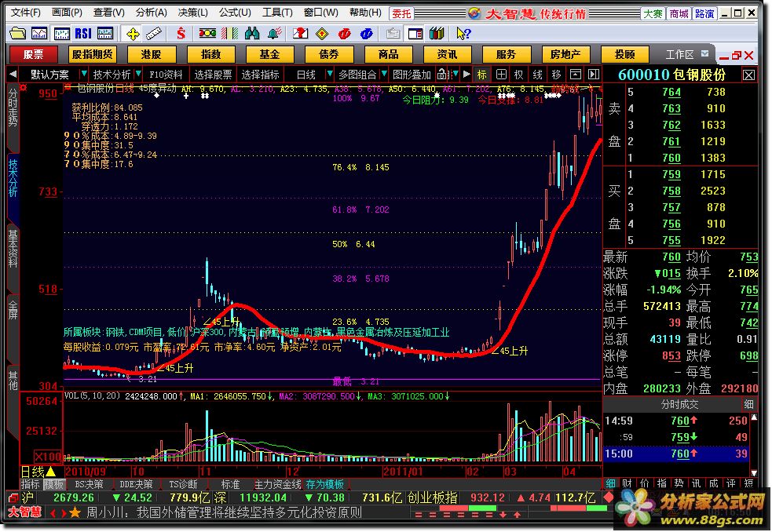Expand the 日线 period dropdown arrow
This screenshot has height=532, width=772.
329,74
